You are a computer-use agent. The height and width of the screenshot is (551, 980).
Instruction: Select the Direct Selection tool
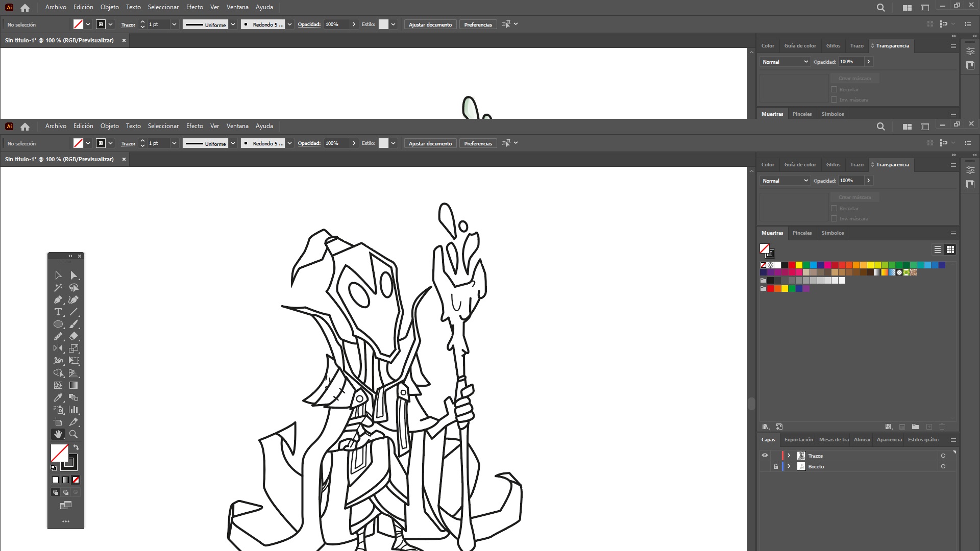click(73, 275)
